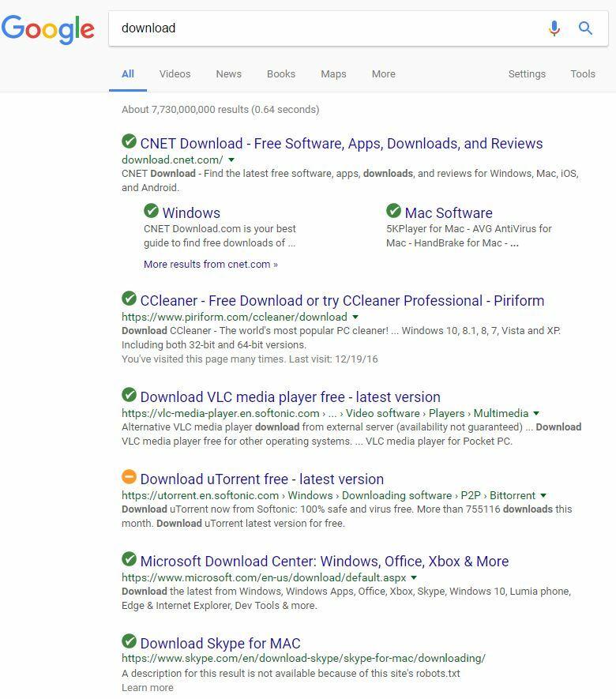The height and width of the screenshot is (699, 616).
Task: Click green checkmark beside CCleaner result
Action: tap(129, 299)
